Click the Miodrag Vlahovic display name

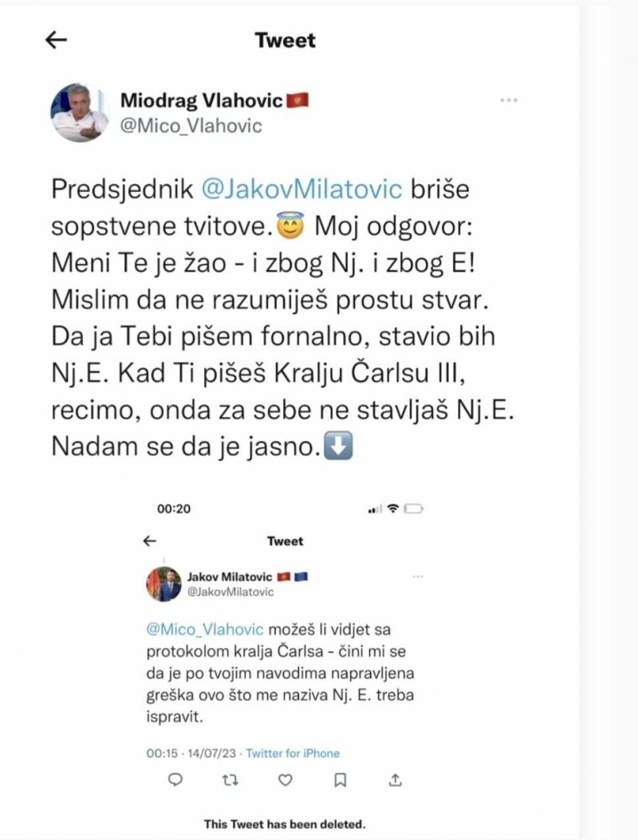(201, 100)
